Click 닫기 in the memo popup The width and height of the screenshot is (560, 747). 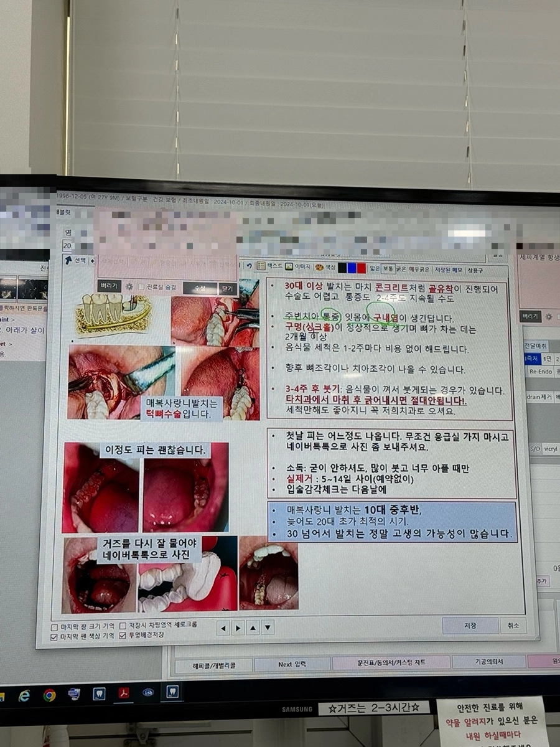point(227,289)
